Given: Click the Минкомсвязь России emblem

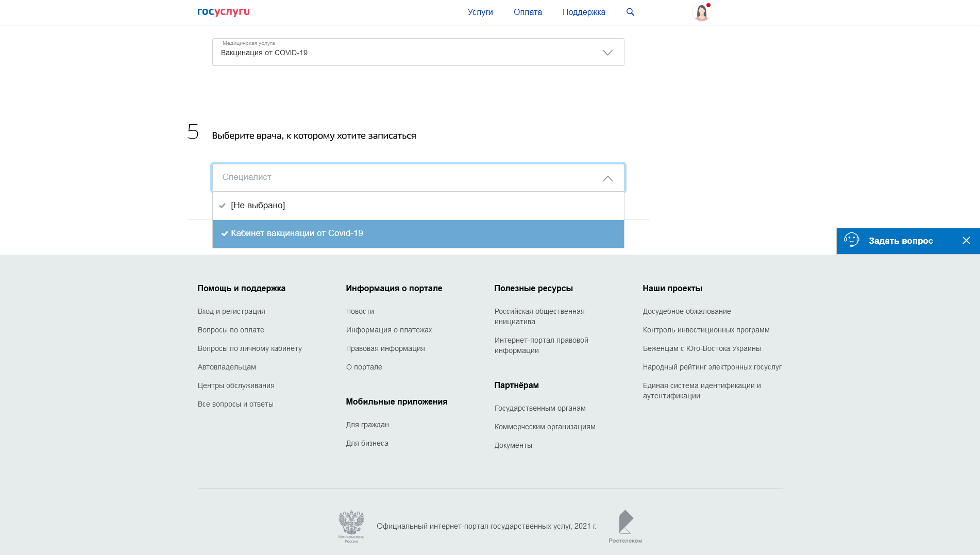Looking at the screenshot, I should tap(351, 526).
